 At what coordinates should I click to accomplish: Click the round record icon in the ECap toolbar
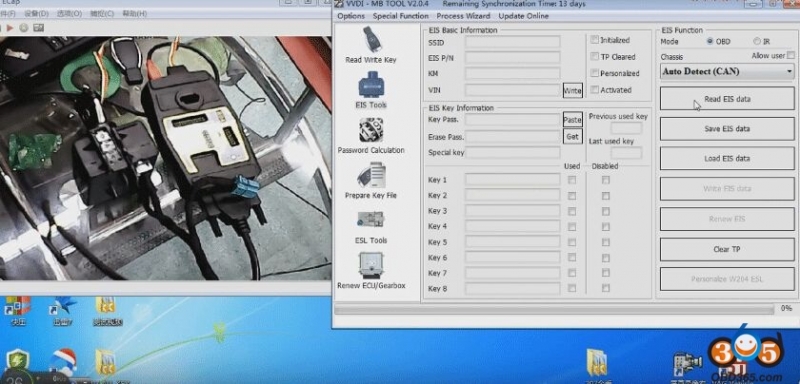coord(23,28)
